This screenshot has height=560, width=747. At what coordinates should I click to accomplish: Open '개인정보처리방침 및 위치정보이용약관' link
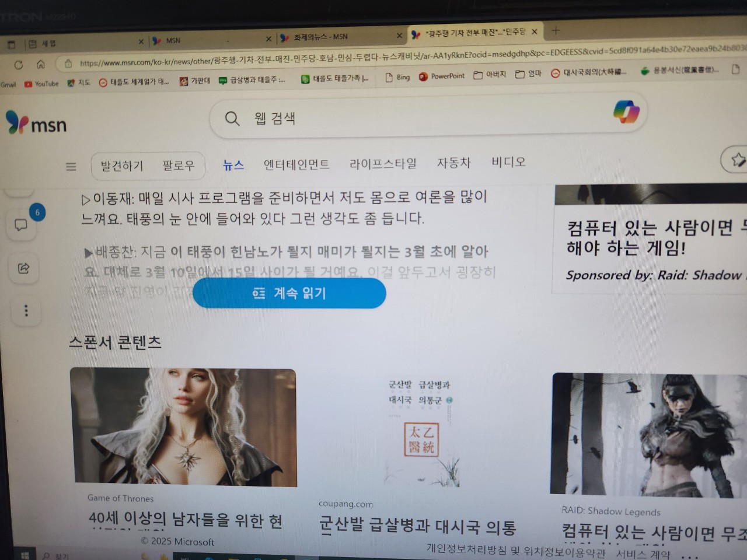click(x=516, y=549)
